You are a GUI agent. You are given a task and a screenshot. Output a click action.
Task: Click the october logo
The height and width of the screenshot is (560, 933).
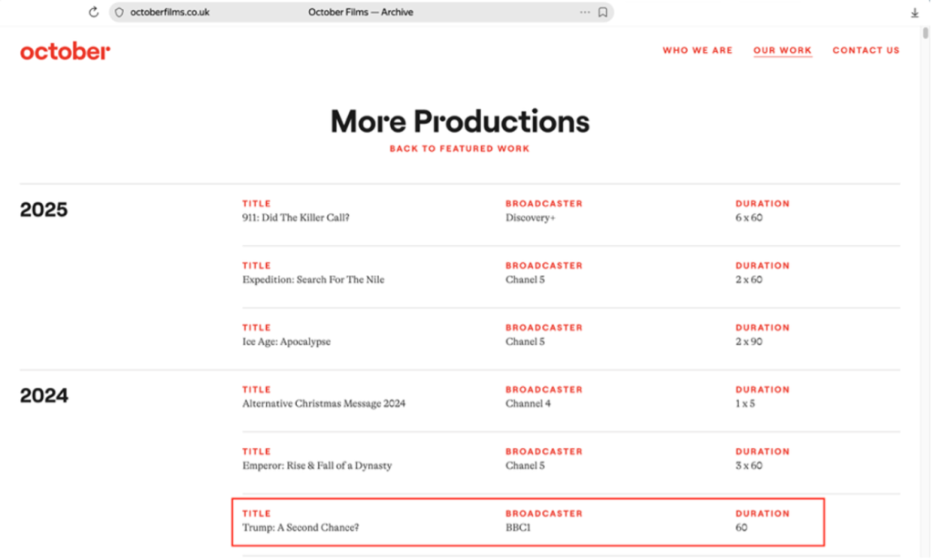[65, 51]
